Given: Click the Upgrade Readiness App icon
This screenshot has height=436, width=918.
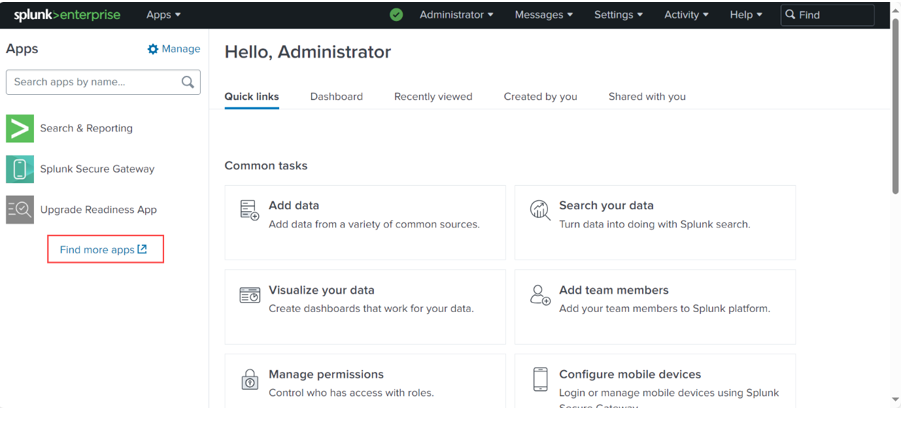Looking at the screenshot, I should point(20,210).
